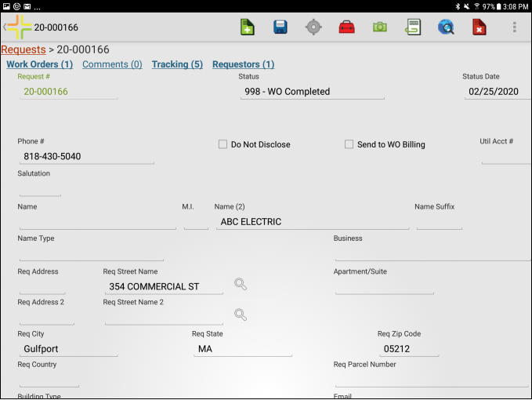
Task: Switch to the Requestors (1) tab
Action: coord(243,64)
